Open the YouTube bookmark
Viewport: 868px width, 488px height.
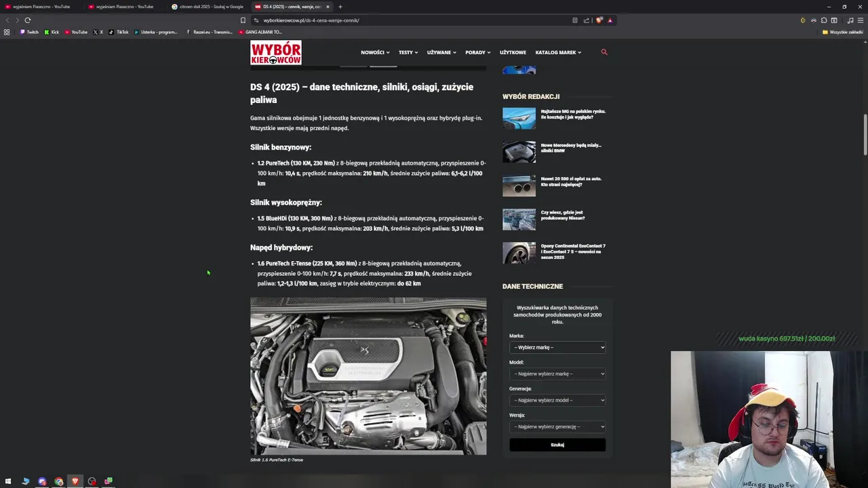pos(76,32)
